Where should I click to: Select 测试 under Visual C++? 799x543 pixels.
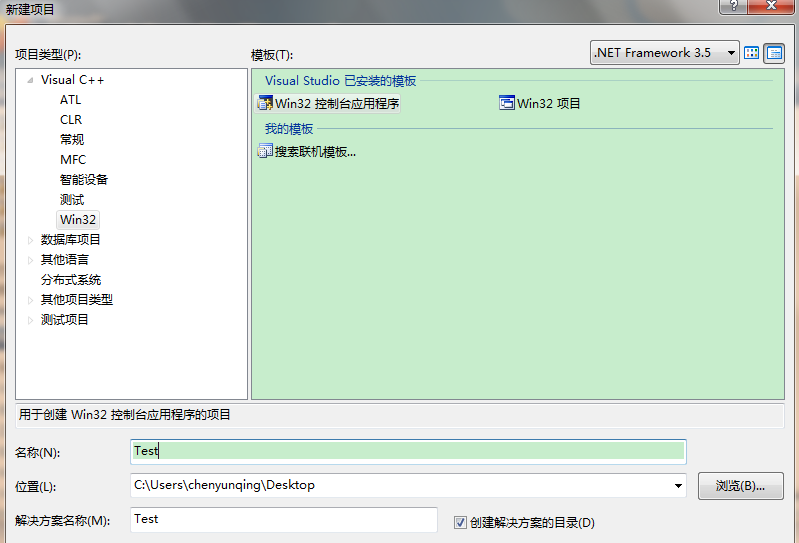pyautogui.click(x=72, y=200)
